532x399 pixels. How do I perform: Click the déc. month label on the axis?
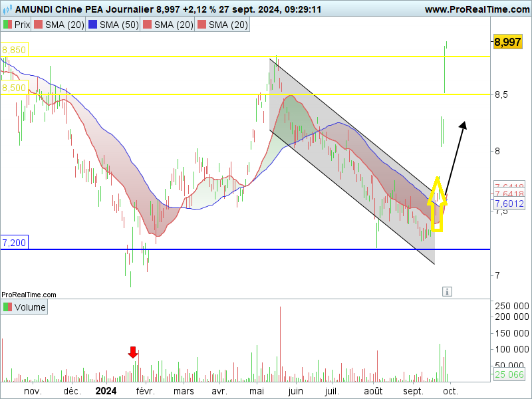(72, 391)
